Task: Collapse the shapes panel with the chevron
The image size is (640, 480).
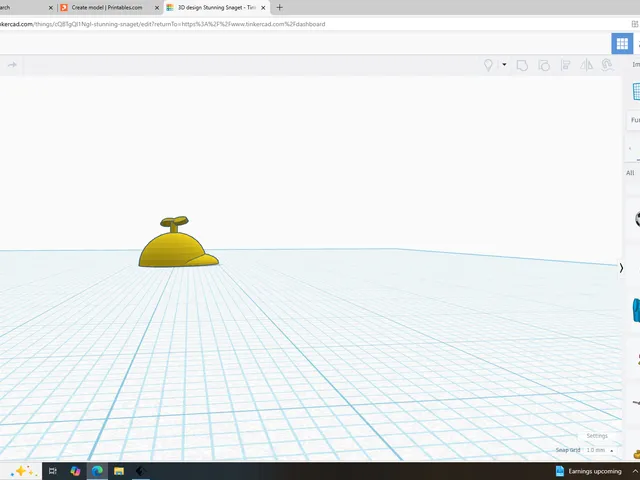Action: coord(621,268)
